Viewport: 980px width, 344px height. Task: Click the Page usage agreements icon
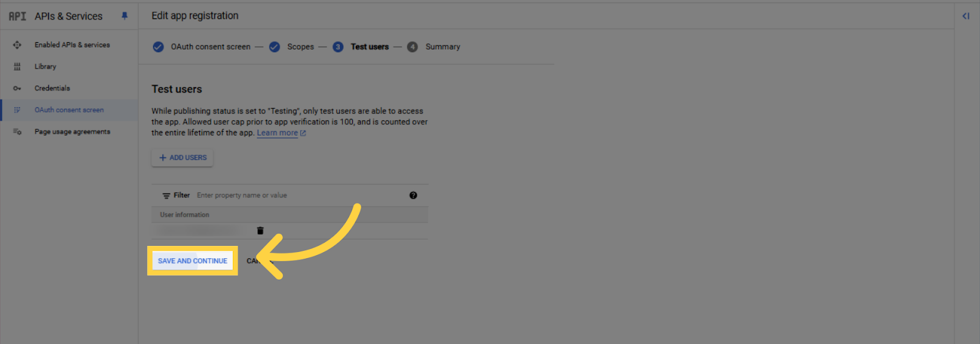[17, 132]
